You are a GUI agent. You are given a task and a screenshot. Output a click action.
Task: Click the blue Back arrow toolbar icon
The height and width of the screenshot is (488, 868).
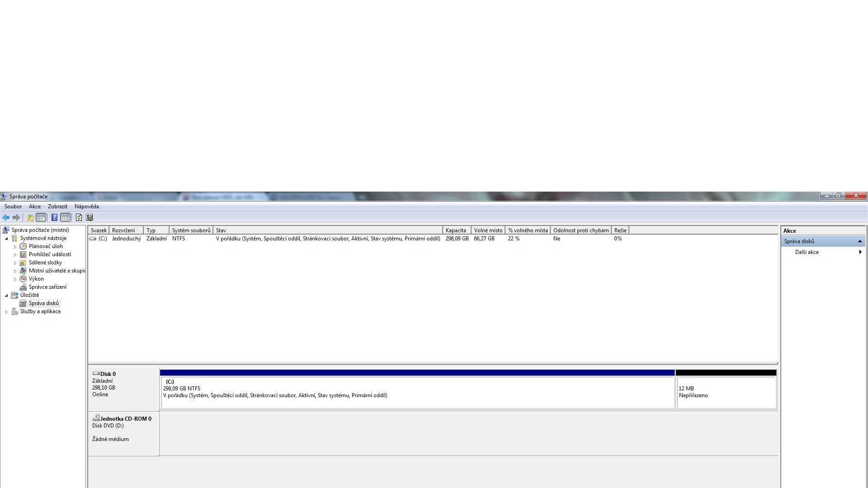pos(6,217)
